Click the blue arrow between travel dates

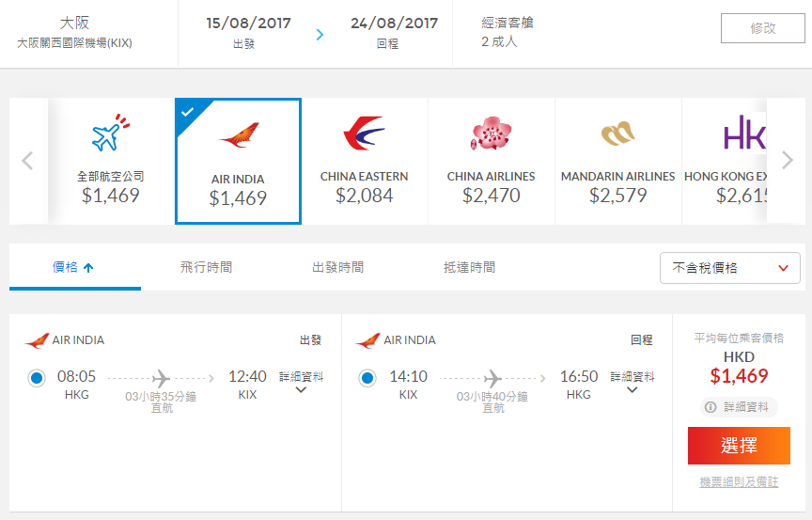[x=320, y=34]
